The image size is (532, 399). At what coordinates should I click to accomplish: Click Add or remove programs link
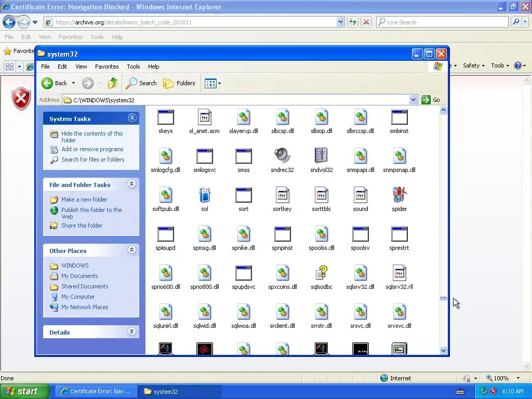[92, 149]
